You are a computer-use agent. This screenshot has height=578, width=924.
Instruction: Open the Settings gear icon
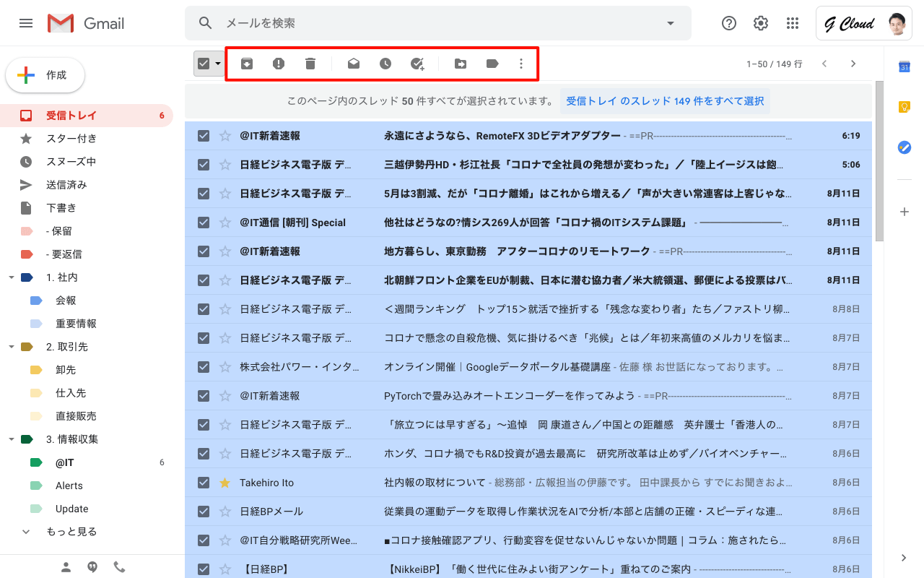coord(761,23)
